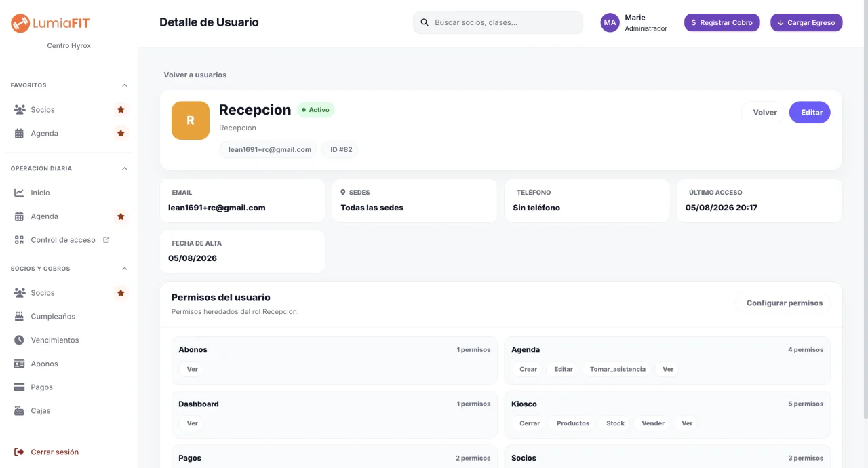The height and width of the screenshot is (468, 868).
Task: Click the Cargar Egreso button
Action: (x=806, y=22)
